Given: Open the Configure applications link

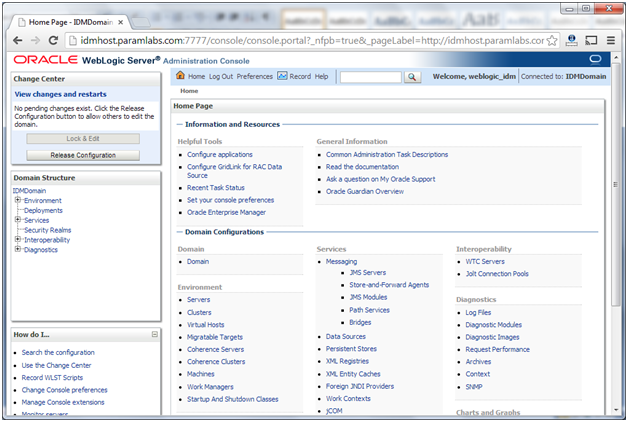Looking at the screenshot, I should click(220, 155).
